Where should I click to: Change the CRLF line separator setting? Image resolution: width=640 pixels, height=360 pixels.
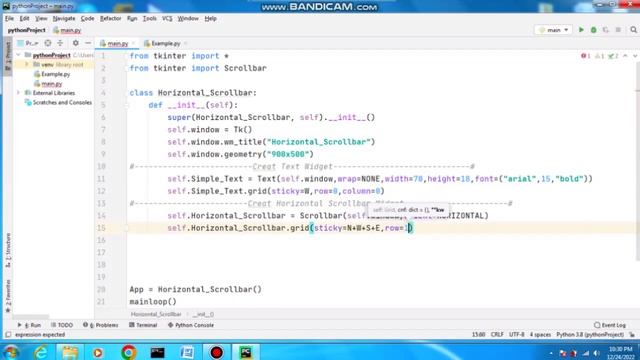[x=497, y=335]
